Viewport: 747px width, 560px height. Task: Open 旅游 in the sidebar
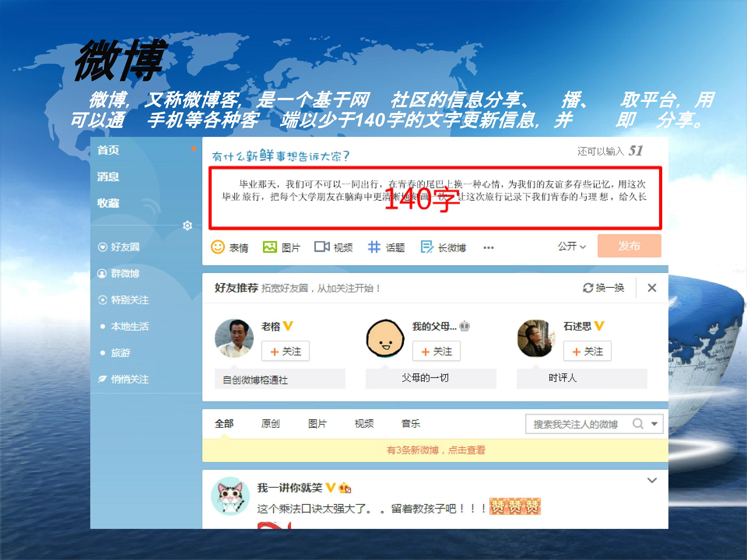tap(121, 353)
